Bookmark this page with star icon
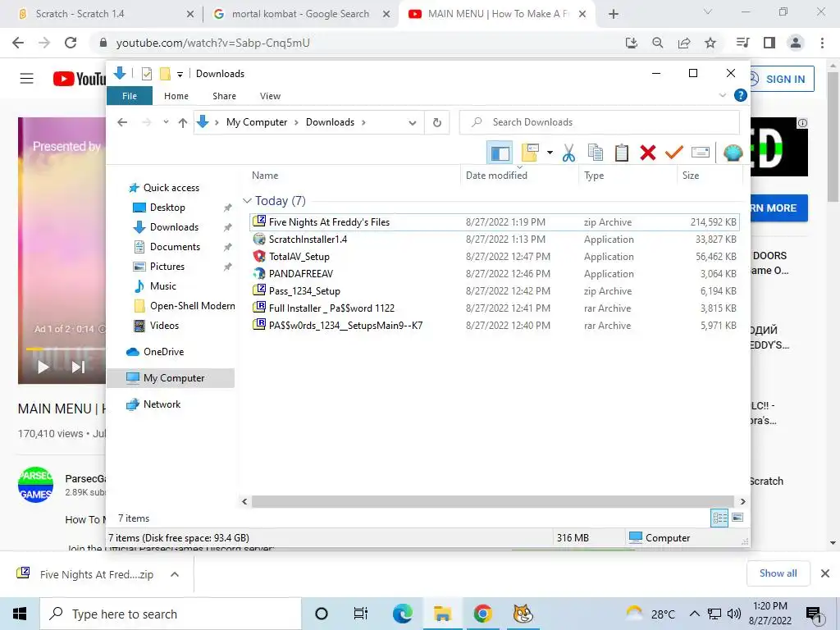The width and height of the screenshot is (840, 630). [710, 43]
